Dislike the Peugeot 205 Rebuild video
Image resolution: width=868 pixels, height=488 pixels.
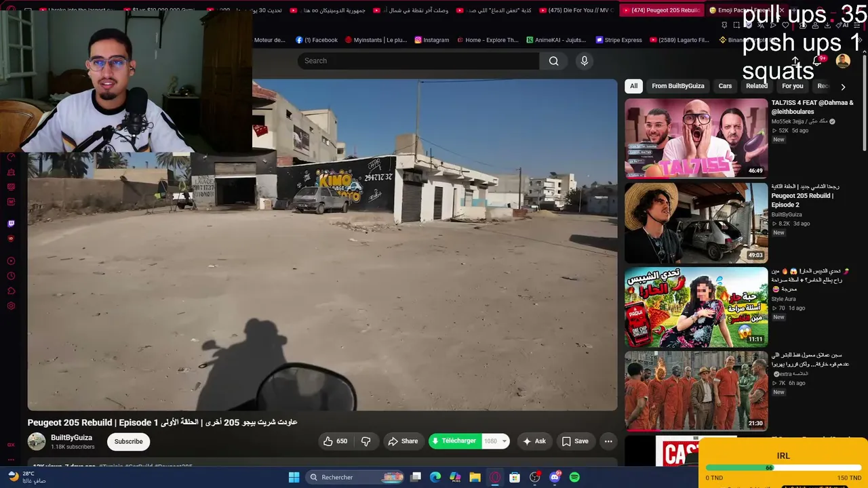coord(366,441)
